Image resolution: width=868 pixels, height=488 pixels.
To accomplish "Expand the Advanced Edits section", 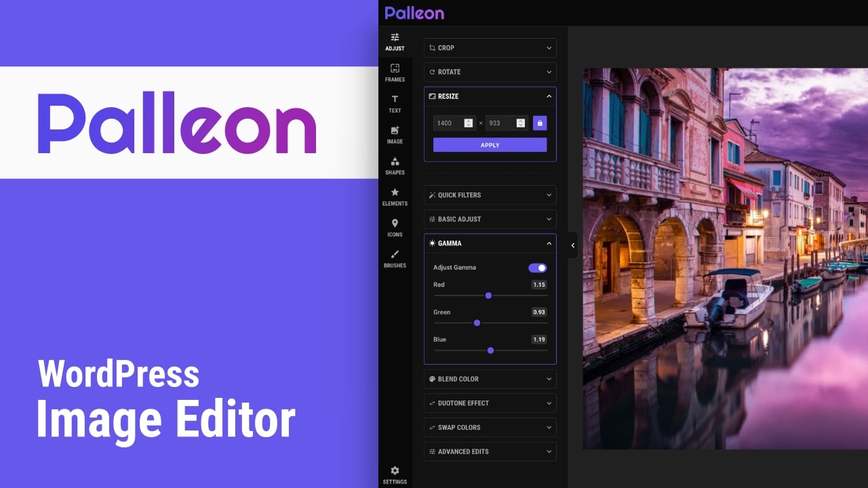I will [490, 451].
